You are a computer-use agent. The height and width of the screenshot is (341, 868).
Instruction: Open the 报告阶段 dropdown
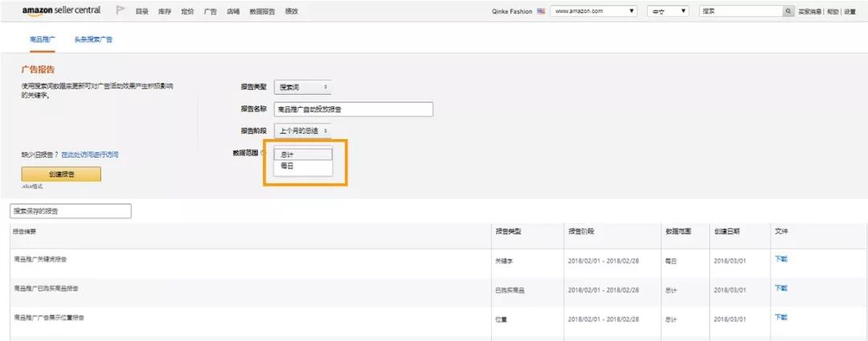(x=303, y=130)
